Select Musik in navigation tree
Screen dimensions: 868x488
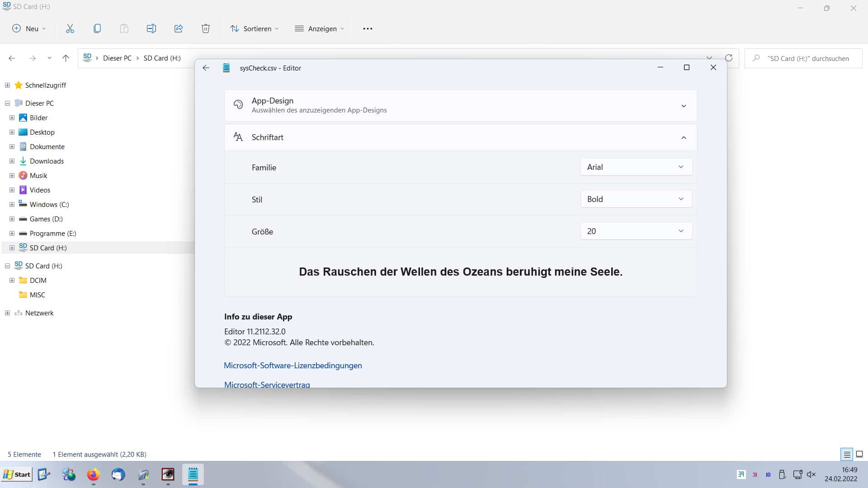38,175
